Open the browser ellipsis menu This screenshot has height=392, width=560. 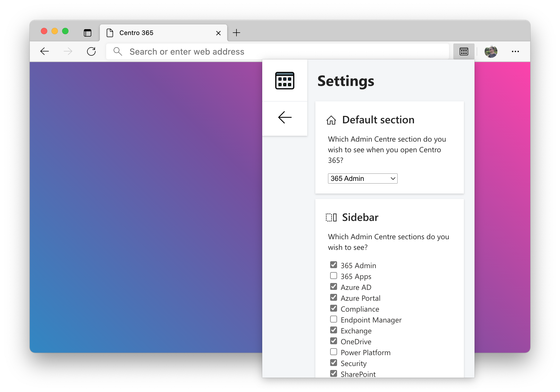[515, 51]
